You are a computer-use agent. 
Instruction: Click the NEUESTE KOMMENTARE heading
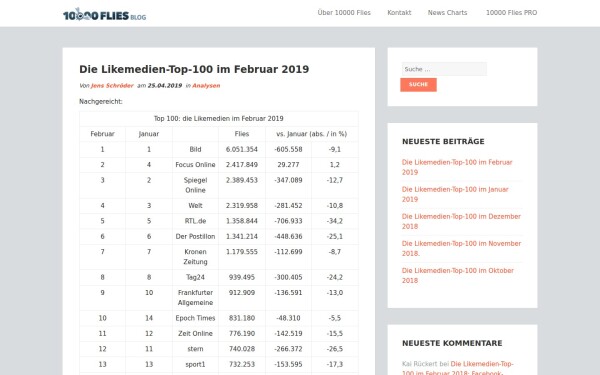click(452, 343)
